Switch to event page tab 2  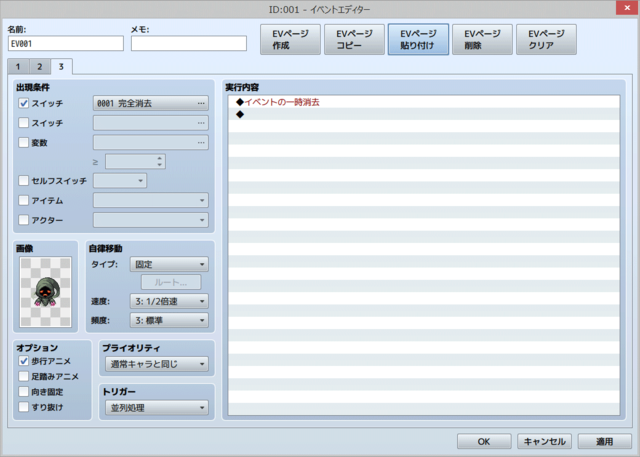coord(40,67)
